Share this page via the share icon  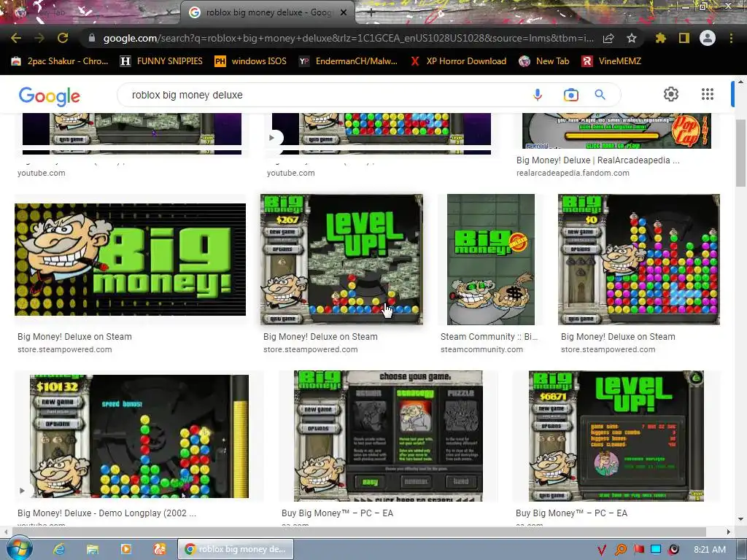pyautogui.click(x=608, y=38)
